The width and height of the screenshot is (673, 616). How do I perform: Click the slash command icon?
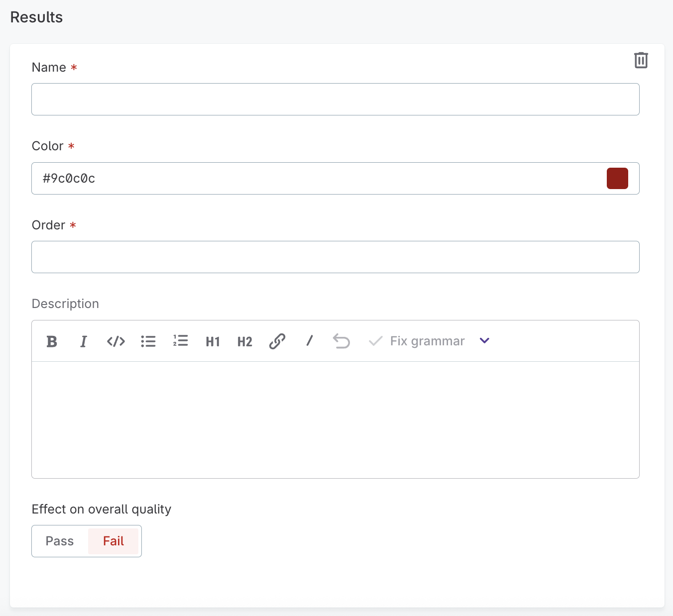tap(309, 341)
